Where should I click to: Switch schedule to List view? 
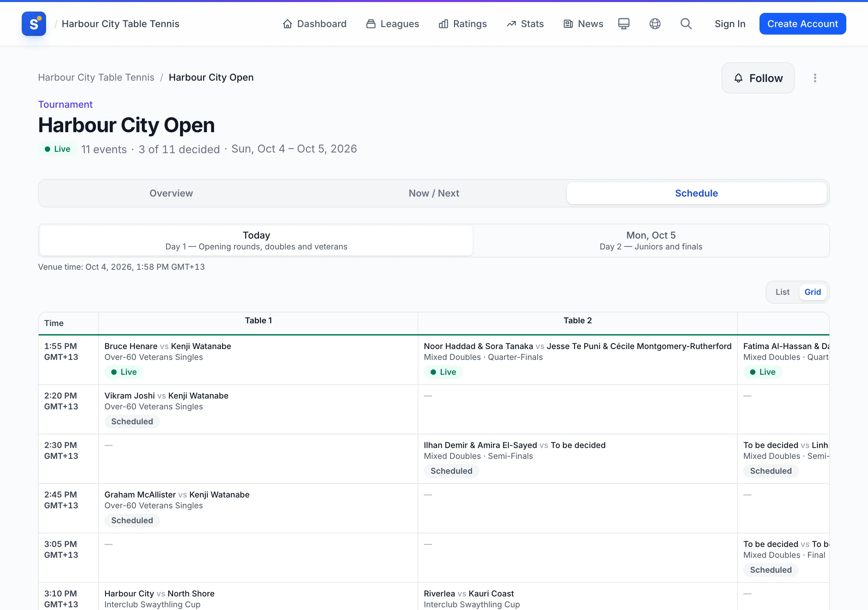[x=782, y=292]
